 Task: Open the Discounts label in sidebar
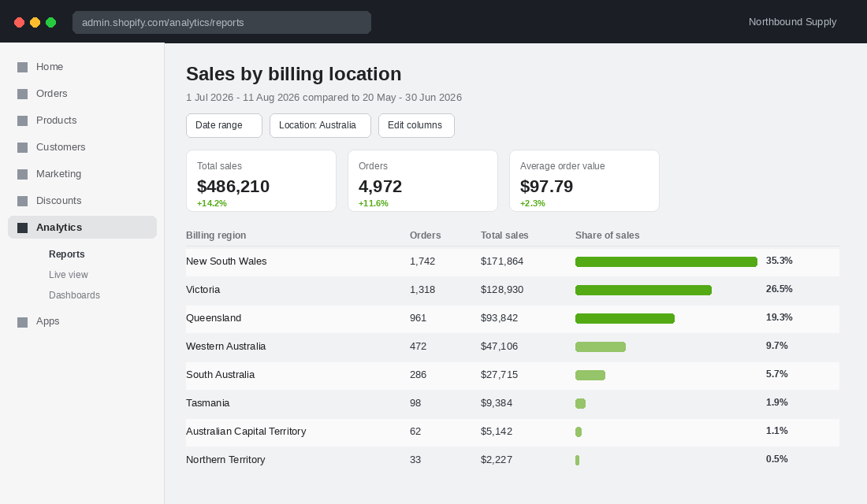point(58,201)
